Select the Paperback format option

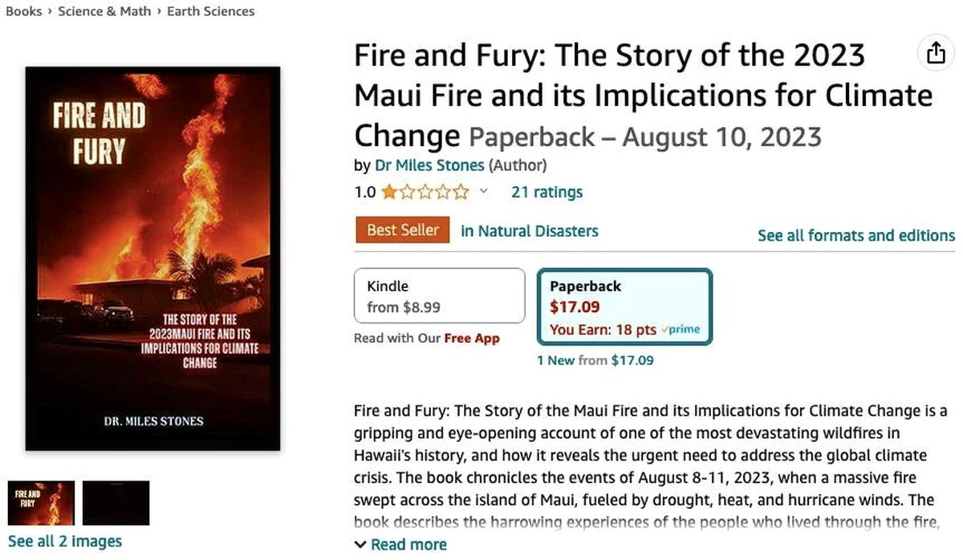[624, 306]
